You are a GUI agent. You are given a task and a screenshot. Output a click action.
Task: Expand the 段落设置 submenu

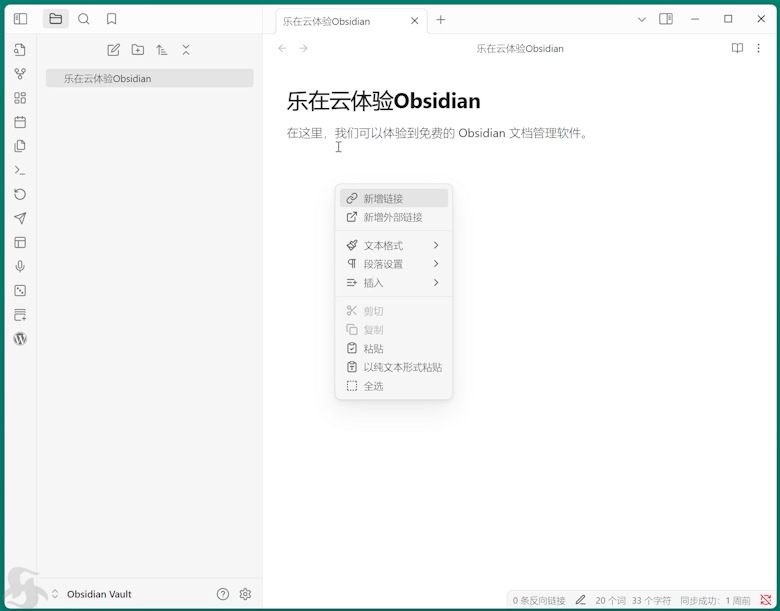tap(394, 264)
